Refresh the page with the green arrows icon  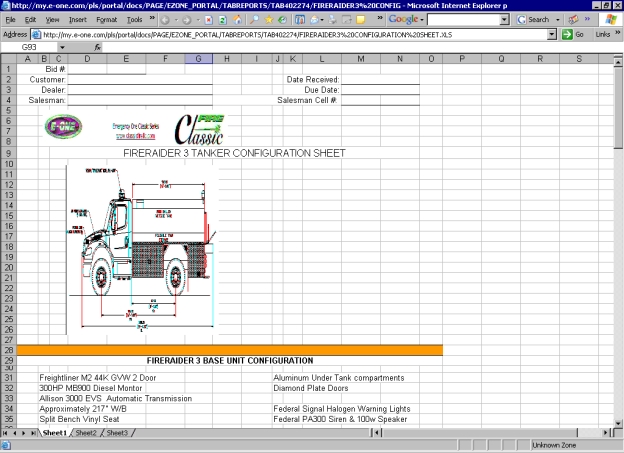pos(222,20)
